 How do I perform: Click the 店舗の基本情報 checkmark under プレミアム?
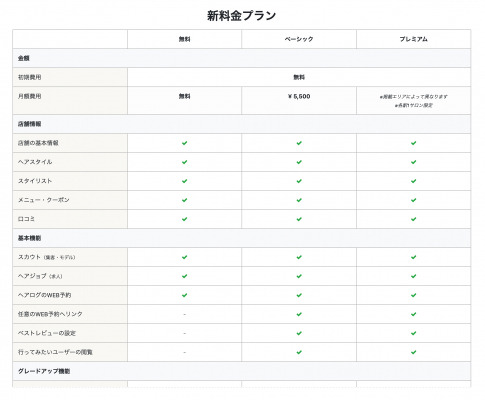tap(413, 143)
